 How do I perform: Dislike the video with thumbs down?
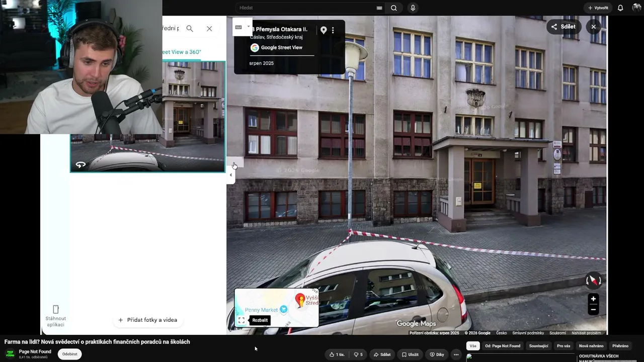(358, 354)
